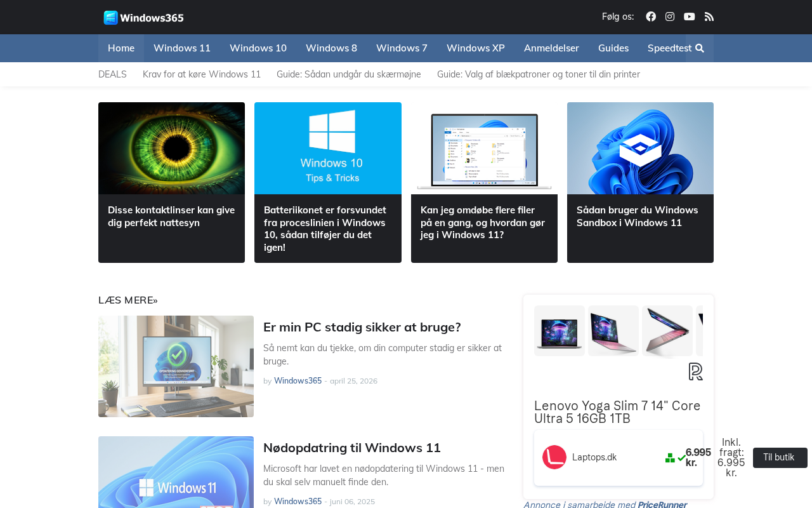Open the green eye article thumbnail
This screenshot has width=812, height=508.
(x=171, y=148)
